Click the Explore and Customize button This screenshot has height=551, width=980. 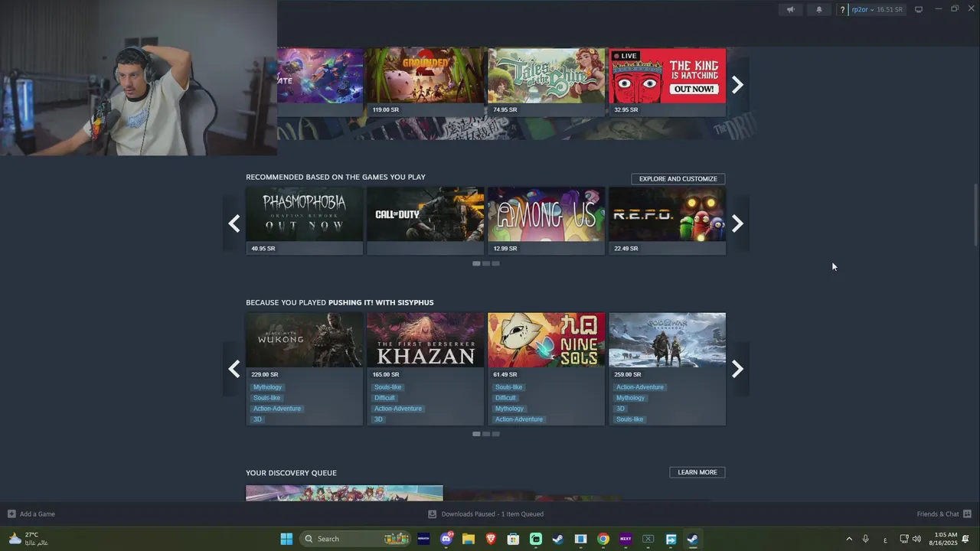(x=678, y=179)
